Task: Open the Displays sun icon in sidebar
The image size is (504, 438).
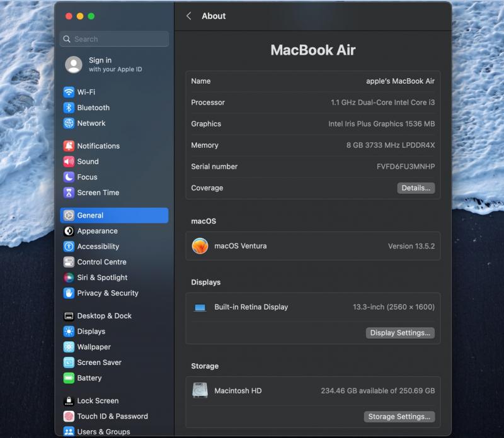Action: 69,332
